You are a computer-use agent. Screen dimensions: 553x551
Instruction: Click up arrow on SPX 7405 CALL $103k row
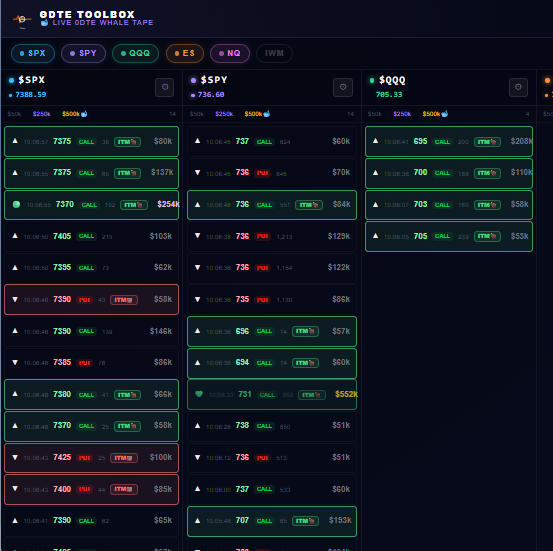(15, 236)
